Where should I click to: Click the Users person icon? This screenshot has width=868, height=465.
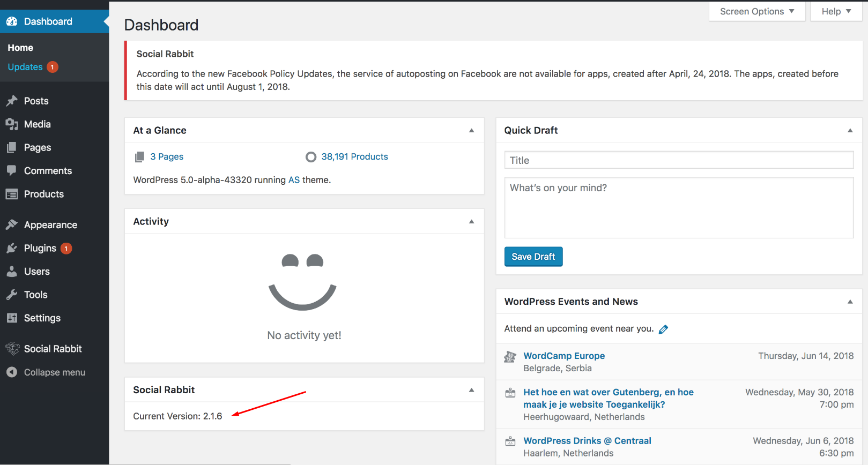point(12,272)
